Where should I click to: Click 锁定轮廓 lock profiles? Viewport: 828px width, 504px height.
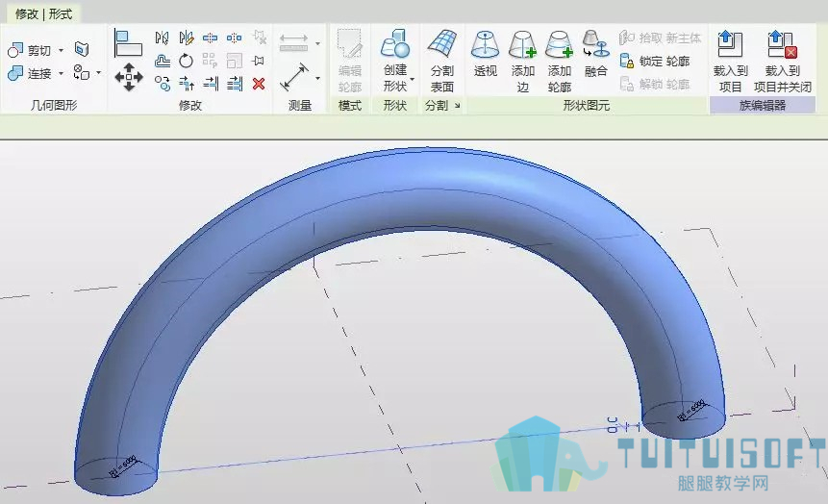(655, 62)
